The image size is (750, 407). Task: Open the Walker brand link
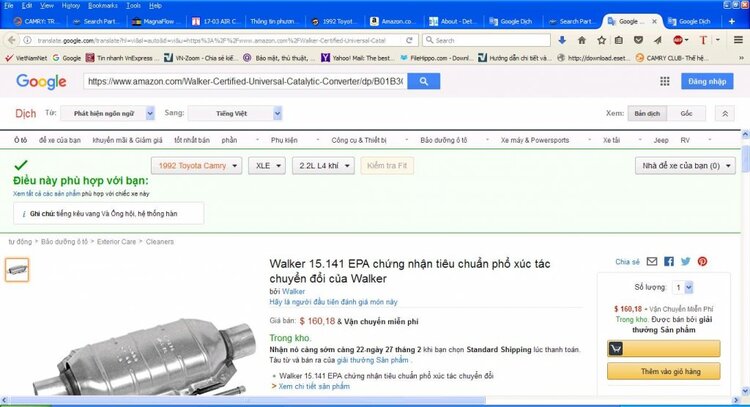(x=293, y=291)
